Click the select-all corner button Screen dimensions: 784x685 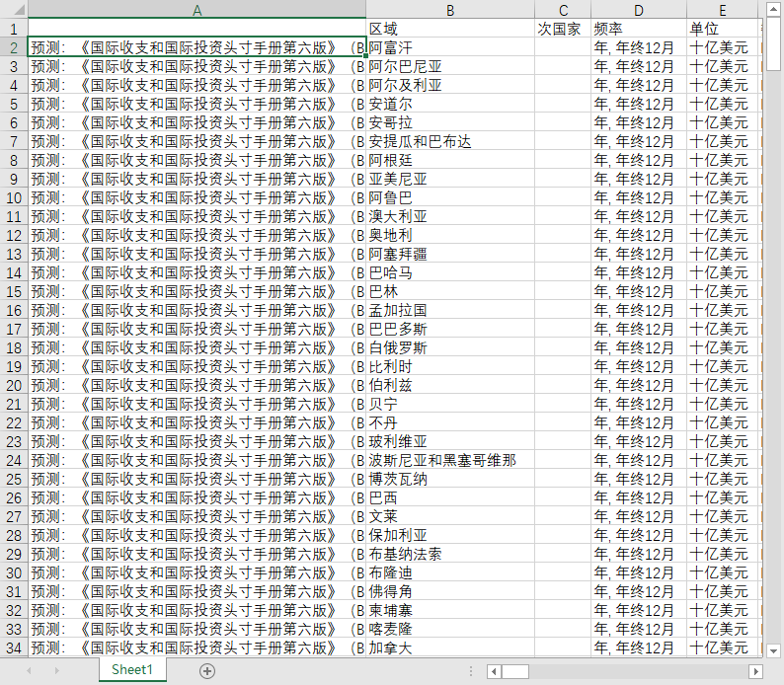pos(14,10)
